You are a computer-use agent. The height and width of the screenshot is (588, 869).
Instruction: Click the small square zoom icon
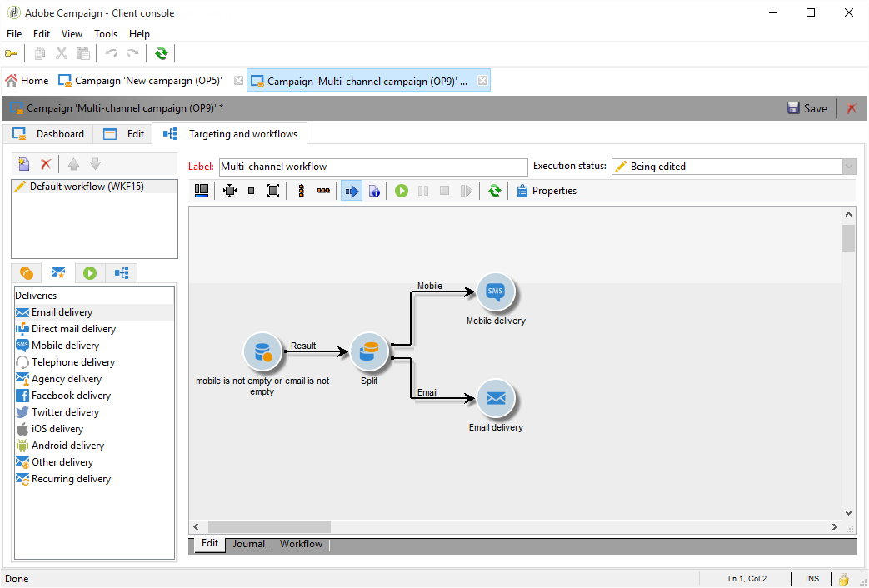click(251, 192)
